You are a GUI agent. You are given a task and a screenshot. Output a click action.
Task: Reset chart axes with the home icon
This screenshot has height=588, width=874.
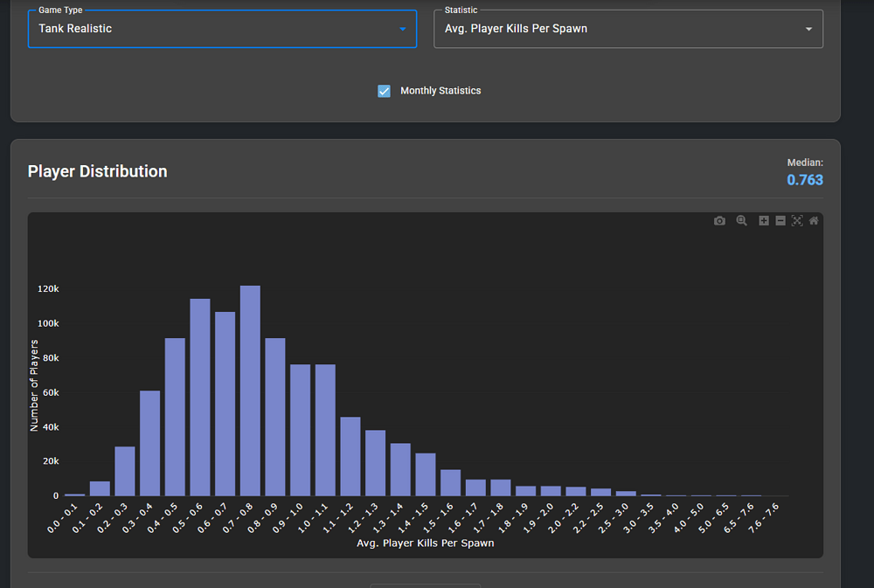click(x=814, y=221)
